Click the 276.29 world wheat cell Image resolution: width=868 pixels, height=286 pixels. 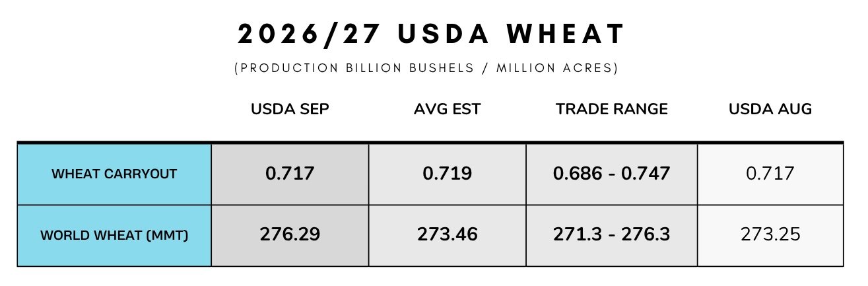[290, 235]
